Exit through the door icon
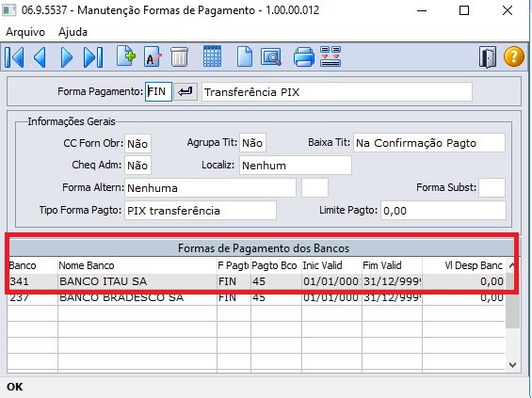Viewport: 532px width, 398px height. [488, 57]
